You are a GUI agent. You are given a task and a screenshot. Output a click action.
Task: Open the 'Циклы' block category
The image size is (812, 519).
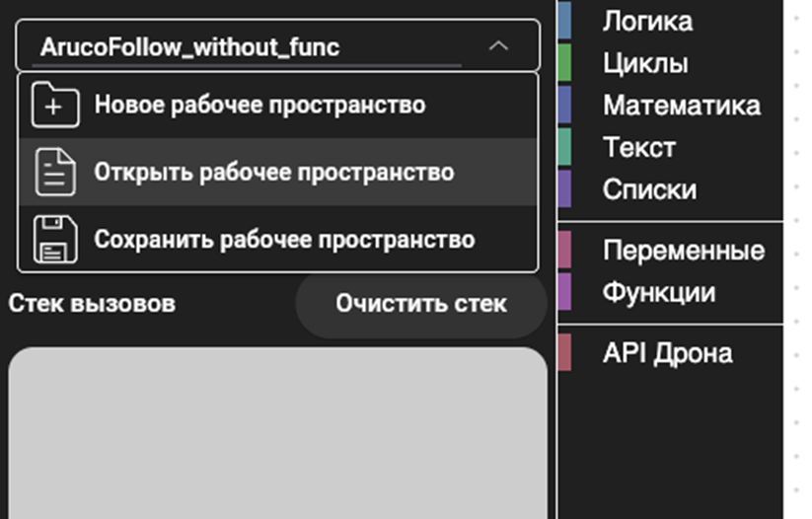pos(645,63)
